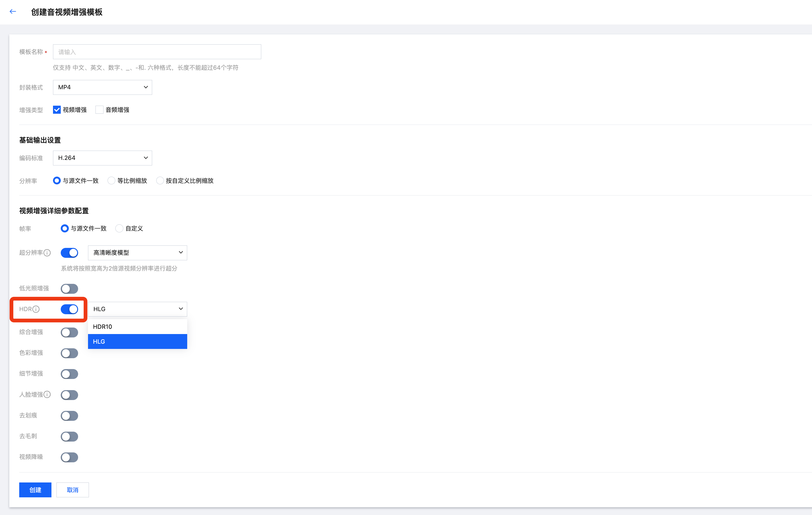The width and height of the screenshot is (812, 515).
Task: Click the info icon beside HDR label
Action: 36,309
